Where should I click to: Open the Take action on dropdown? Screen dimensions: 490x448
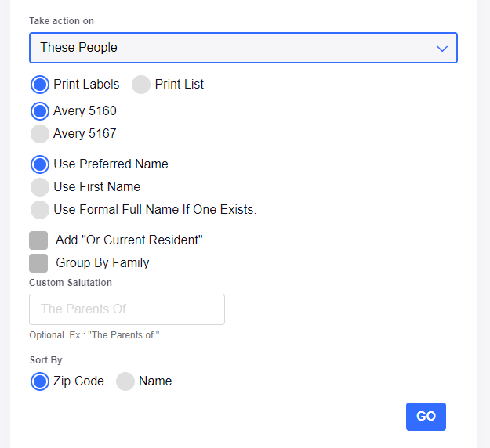243,47
